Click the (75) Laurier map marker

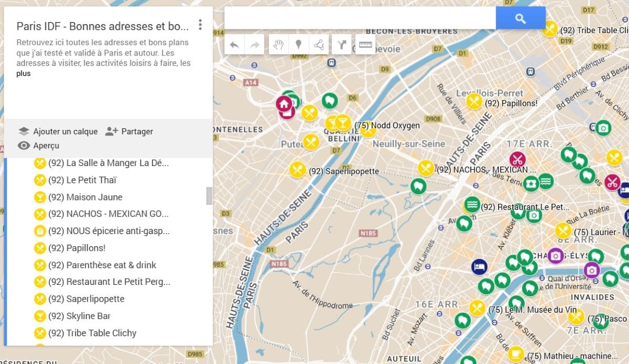click(x=563, y=230)
